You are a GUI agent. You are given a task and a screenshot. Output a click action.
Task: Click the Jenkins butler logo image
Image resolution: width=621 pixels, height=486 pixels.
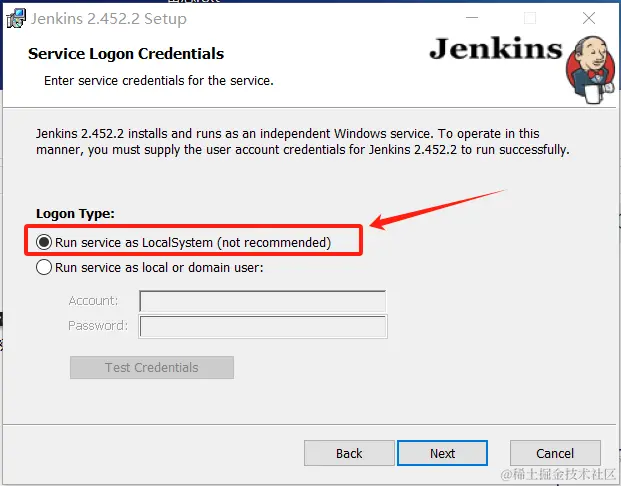pos(591,70)
